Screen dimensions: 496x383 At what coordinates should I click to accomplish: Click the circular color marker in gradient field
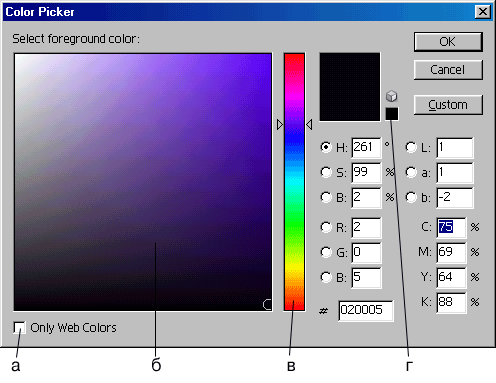(267, 304)
